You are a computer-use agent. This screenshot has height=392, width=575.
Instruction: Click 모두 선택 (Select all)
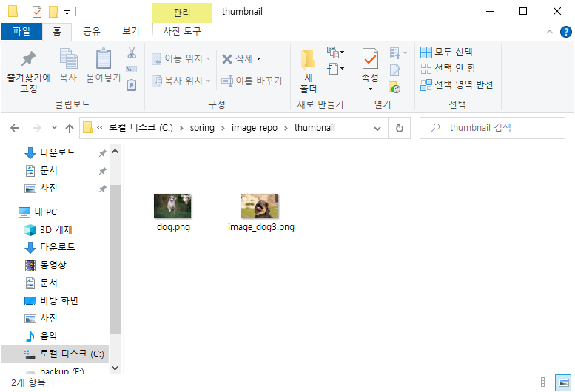447,52
